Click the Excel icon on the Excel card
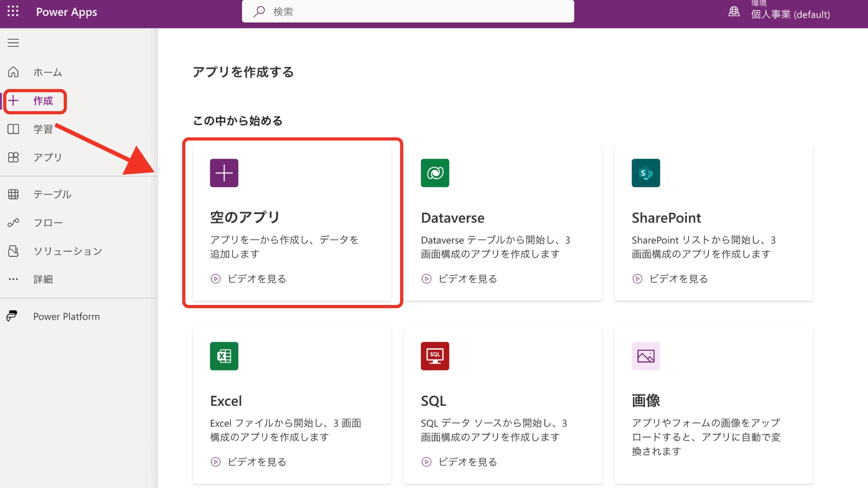 coord(223,356)
